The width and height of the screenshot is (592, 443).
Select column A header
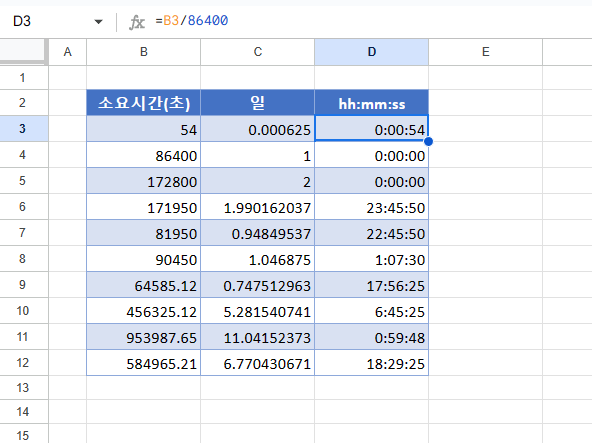tap(68, 52)
